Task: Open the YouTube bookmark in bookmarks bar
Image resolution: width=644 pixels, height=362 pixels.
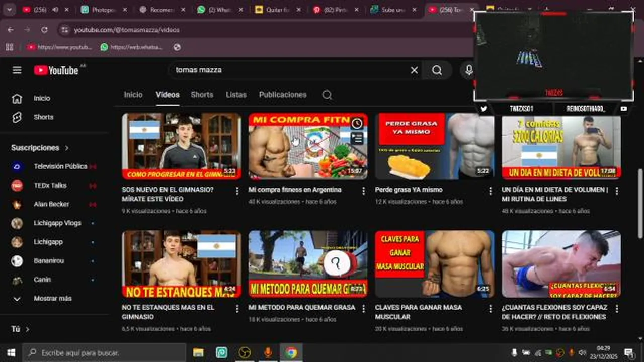Action: tap(59, 47)
